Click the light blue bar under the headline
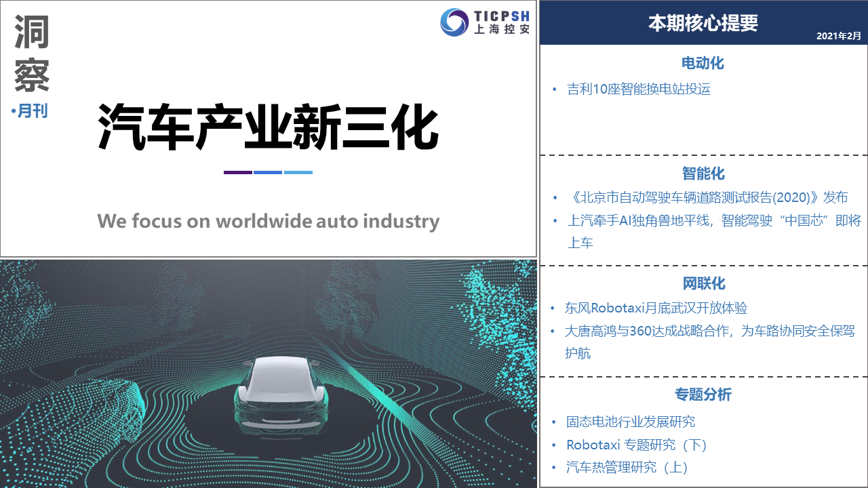 (298, 172)
